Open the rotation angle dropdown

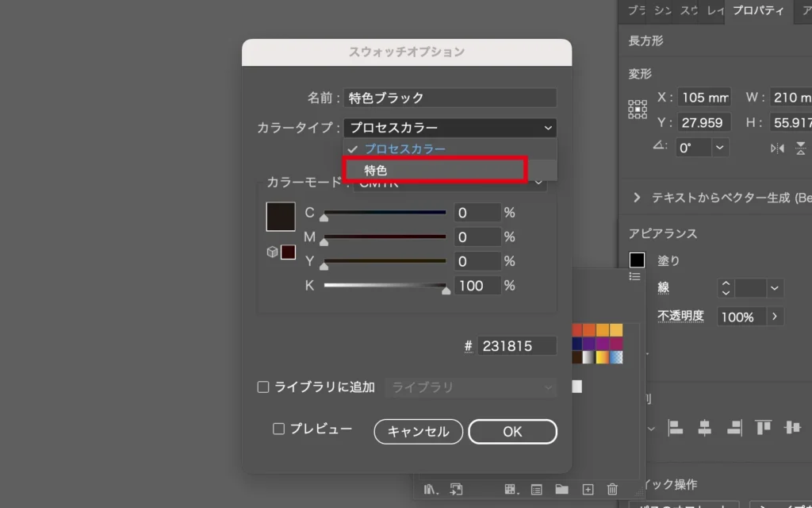pos(720,148)
